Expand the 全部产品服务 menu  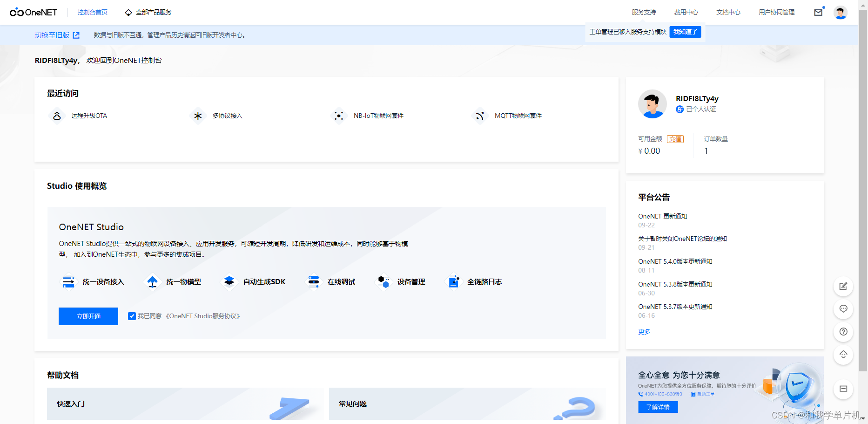click(x=148, y=13)
